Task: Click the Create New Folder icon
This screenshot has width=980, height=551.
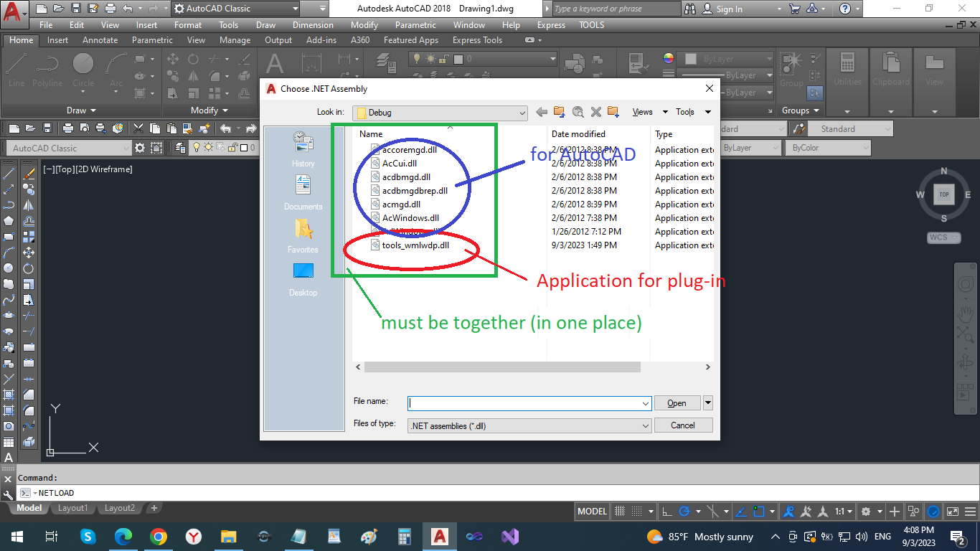Action: coord(613,112)
